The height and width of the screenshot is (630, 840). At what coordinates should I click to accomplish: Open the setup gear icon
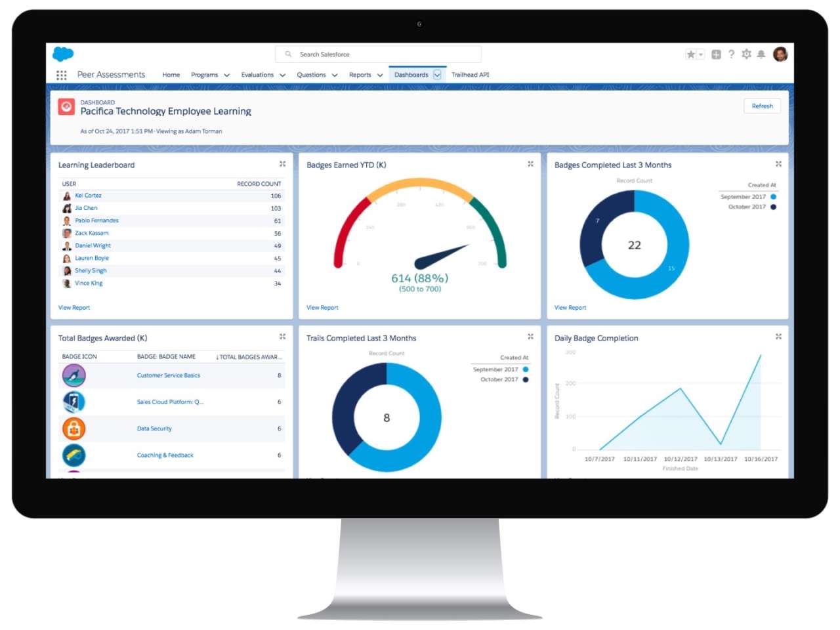(x=746, y=54)
